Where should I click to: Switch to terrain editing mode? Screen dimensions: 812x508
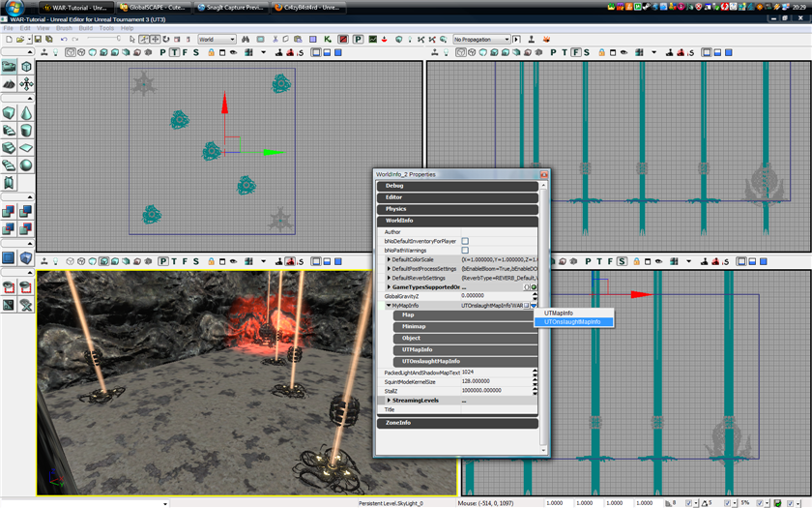(9, 83)
